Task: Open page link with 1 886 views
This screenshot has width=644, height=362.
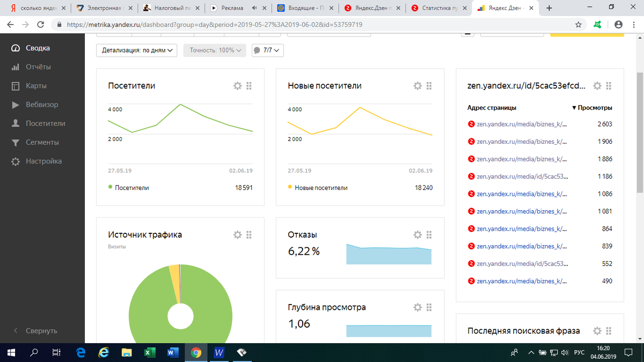Action: (521, 159)
